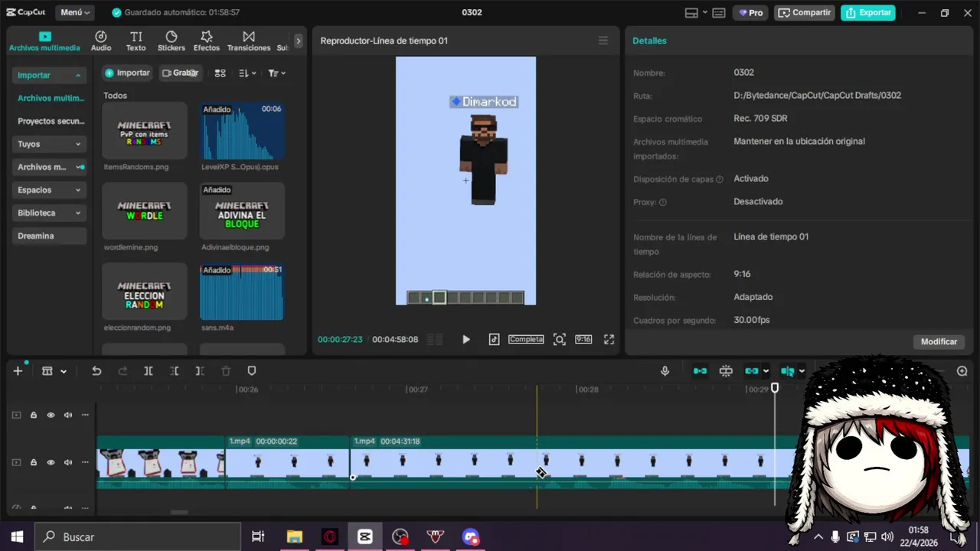Viewport: 980px width, 551px height.
Task: Delete right of playhead
Action: 200,371
